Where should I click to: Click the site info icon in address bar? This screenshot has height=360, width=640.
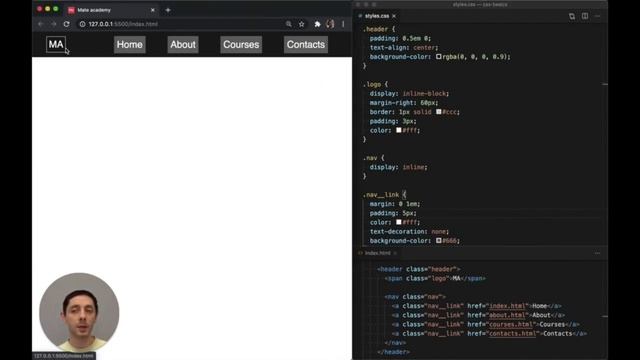pos(82,24)
